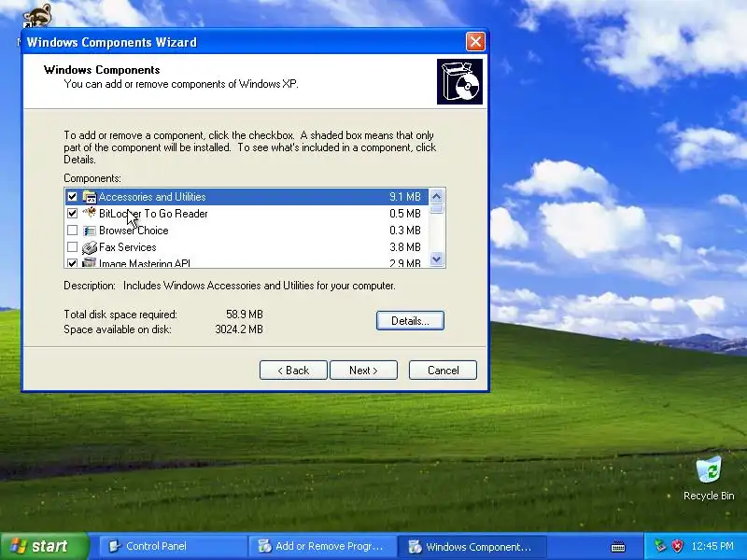Viewport: 747px width, 560px height.
Task: Open the Start menu
Action: pyautogui.click(x=44, y=546)
